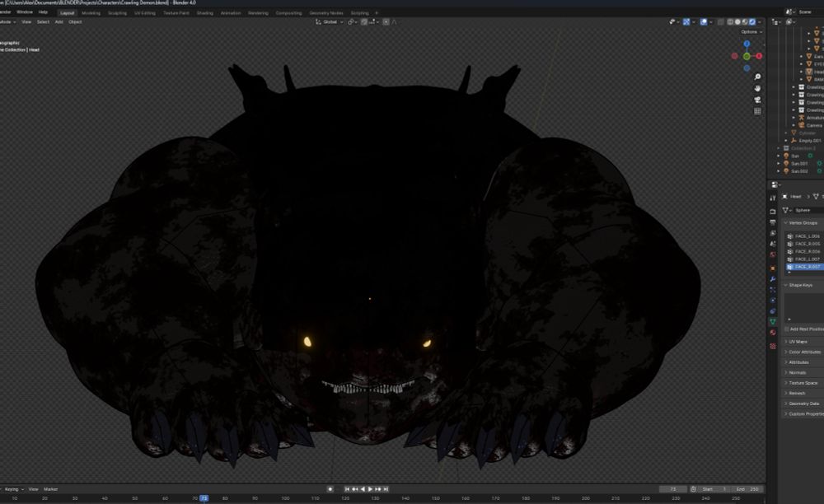Enable the Add Rest Position checkbox
This screenshot has width=824, height=504.
point(787,329)
